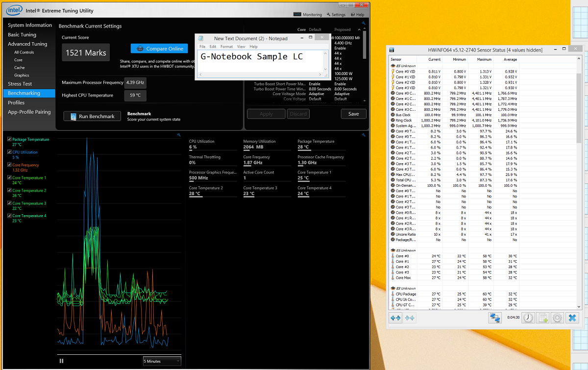Click wrench icon above the graph
This screenshot has height=370, width=588.
(178, 135)
